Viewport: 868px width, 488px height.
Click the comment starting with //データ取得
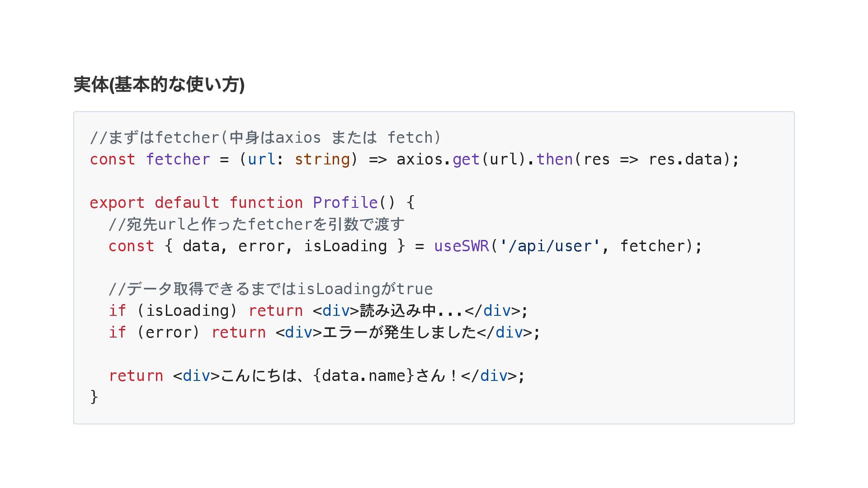click(x=270, y=289)
